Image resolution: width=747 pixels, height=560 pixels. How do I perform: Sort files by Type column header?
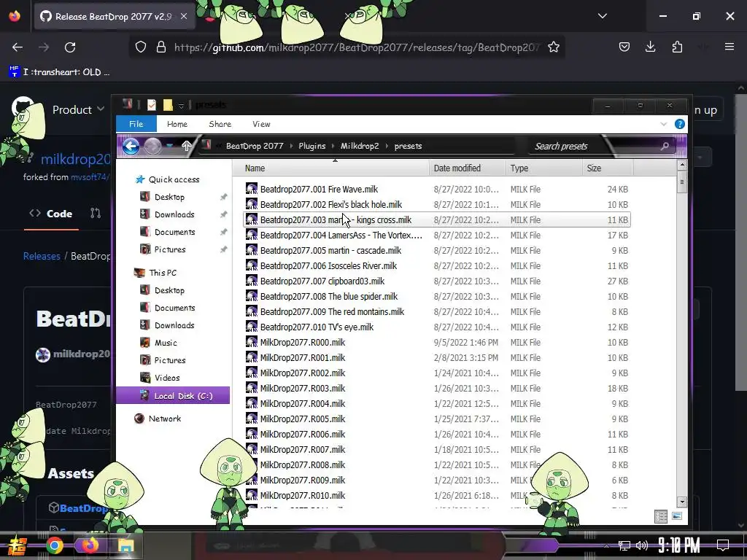(x=543, y=168)
